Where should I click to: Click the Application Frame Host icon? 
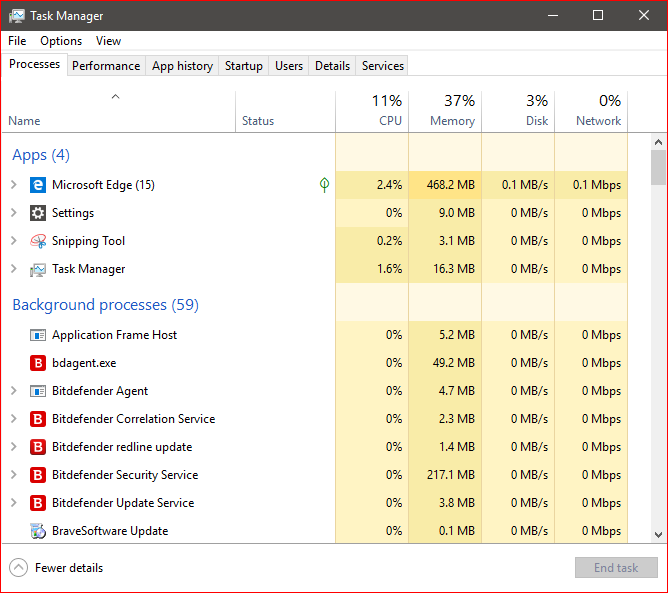(x=38, y=335)
